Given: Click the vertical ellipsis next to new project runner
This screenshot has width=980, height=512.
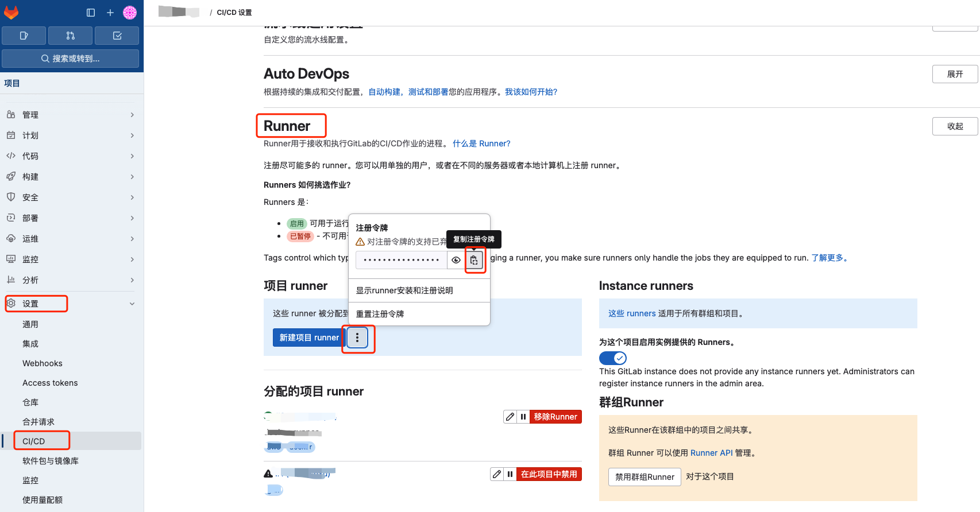Looking at the screenshot, I should pos(357,338).
